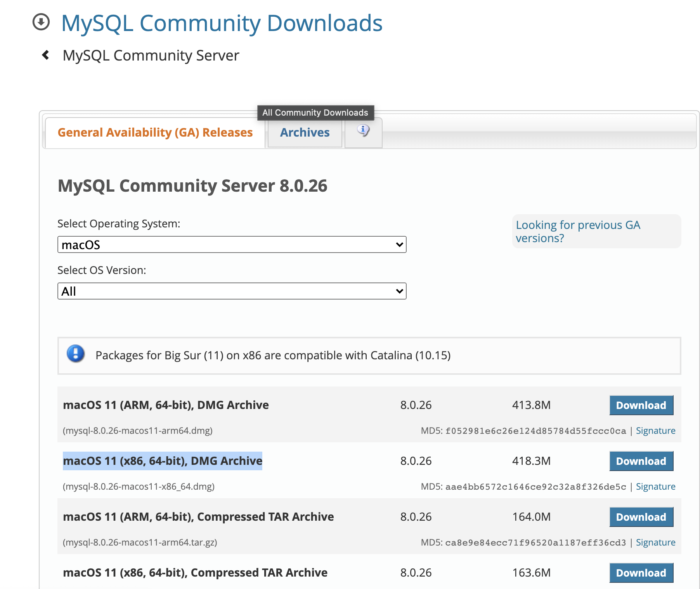Open MySQL Community Downloads heading link
Image resolution: width=700 pixels, height=589 pixels.
click(x=222, y=23)
